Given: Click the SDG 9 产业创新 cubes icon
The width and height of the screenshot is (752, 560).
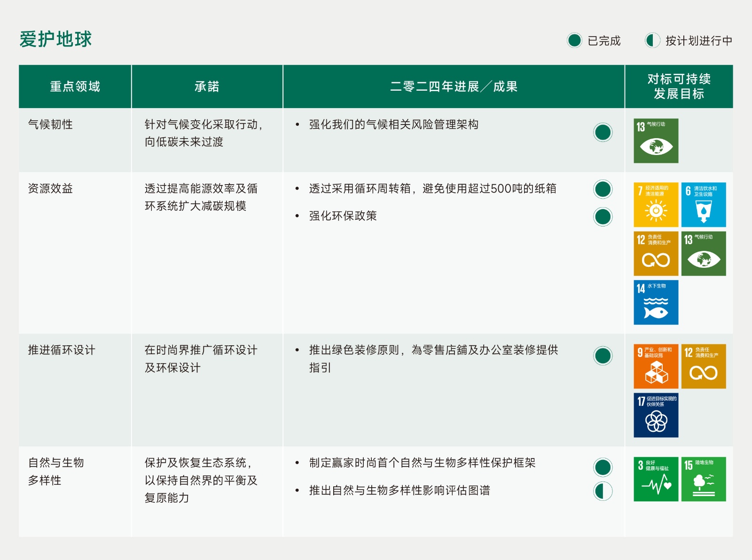Looking at the screenshot, I should [x=656, y=366].
